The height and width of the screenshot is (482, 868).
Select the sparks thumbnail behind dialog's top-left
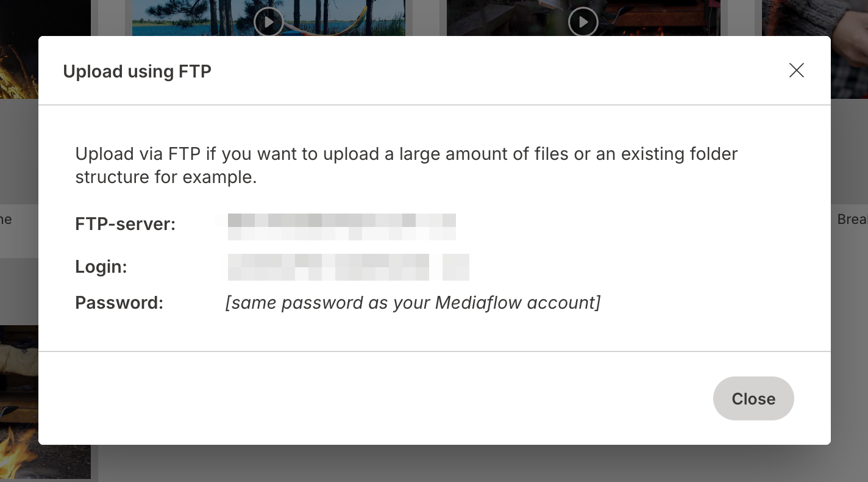[18, 67]
